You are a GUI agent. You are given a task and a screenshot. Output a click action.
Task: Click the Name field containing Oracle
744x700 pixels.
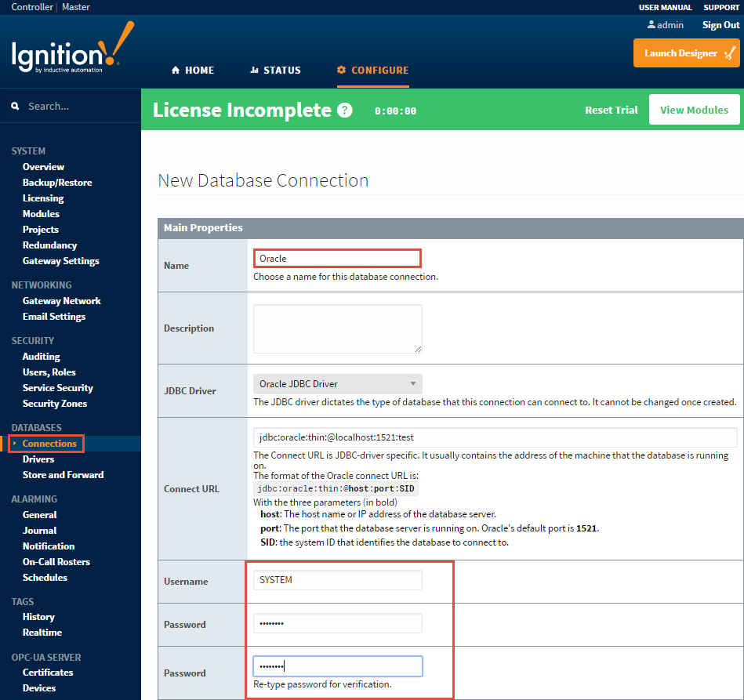click(x=337, y=257)
